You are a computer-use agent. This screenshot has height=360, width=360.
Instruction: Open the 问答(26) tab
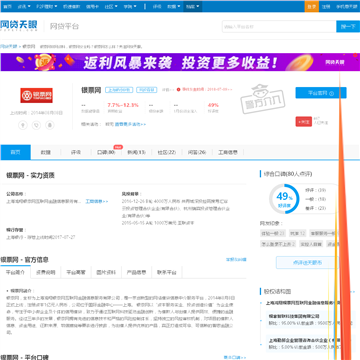(x=196, y=152)
